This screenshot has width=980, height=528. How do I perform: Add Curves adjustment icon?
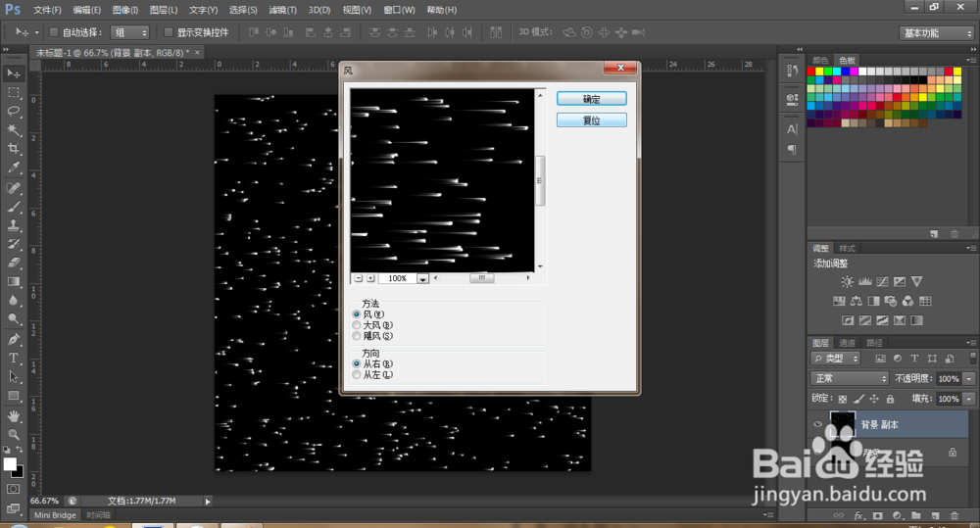point(883,282)
